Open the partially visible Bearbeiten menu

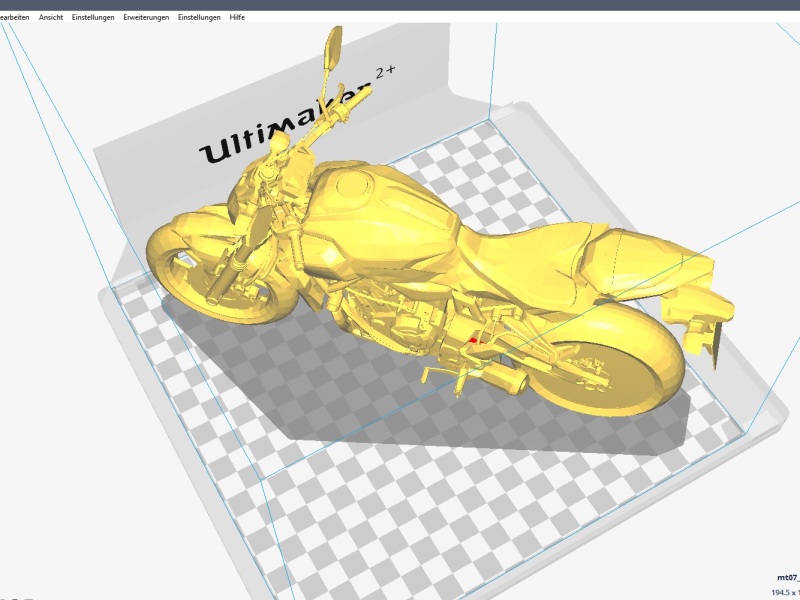[x=14, y=17]
